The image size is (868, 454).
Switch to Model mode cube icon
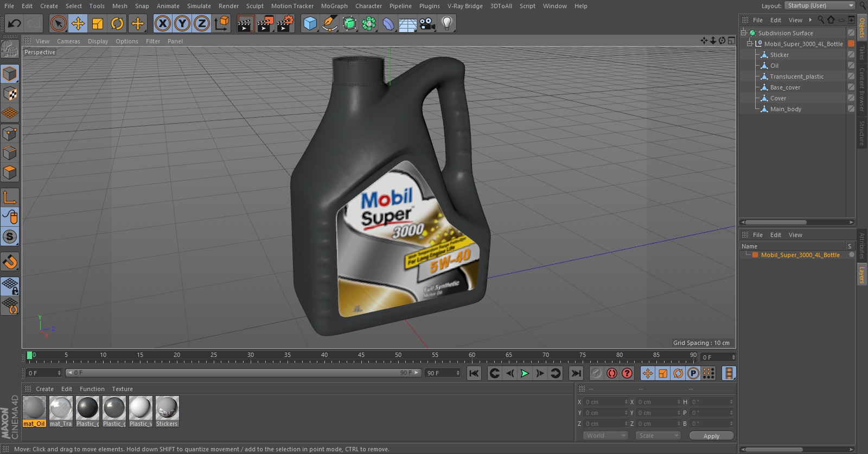click(10, 74)
